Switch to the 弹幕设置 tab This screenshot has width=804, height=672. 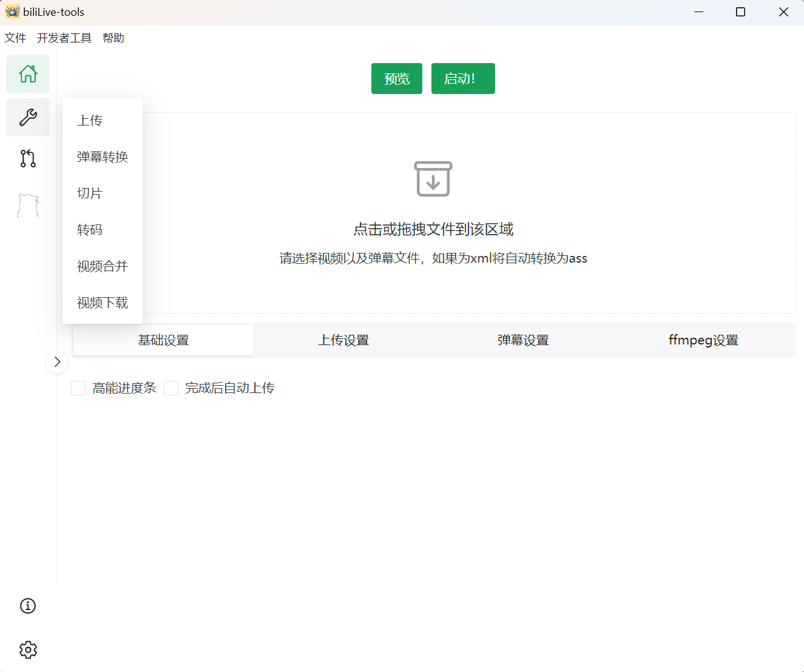tap(523, 340)
